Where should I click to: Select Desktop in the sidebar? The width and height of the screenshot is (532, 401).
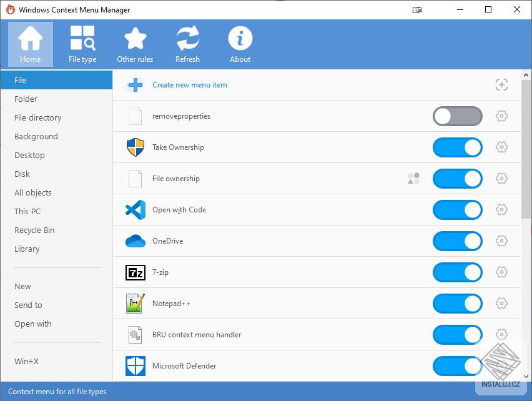click(x=56, y=155)
